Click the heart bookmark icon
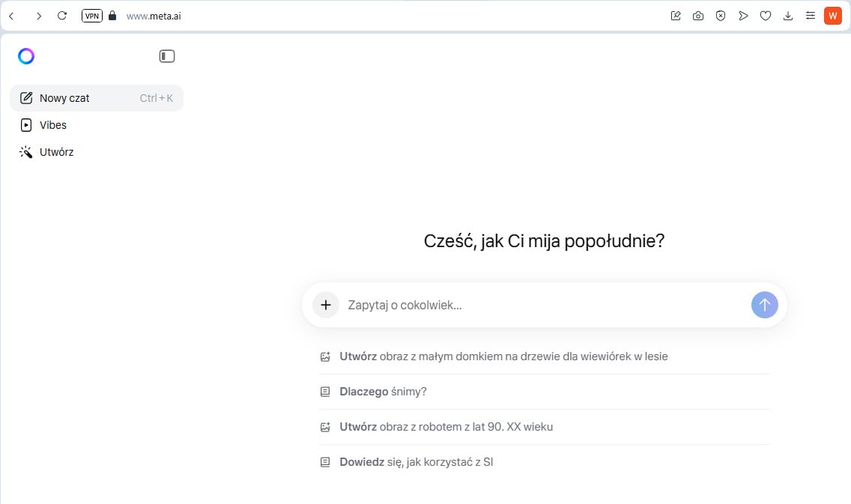851x504 pixels. tap(766, 15)
